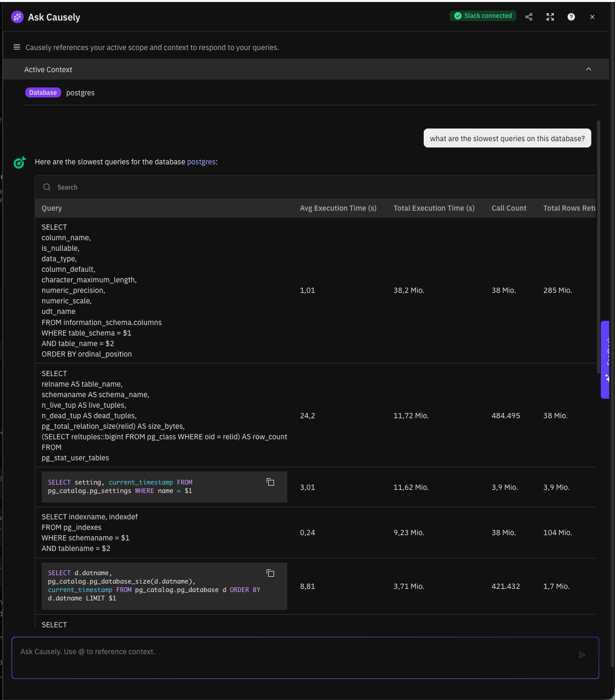Click the Database context tag
The height and width of the screenshot is (700, 615).
pyautogui.click(x=43, y=93)
